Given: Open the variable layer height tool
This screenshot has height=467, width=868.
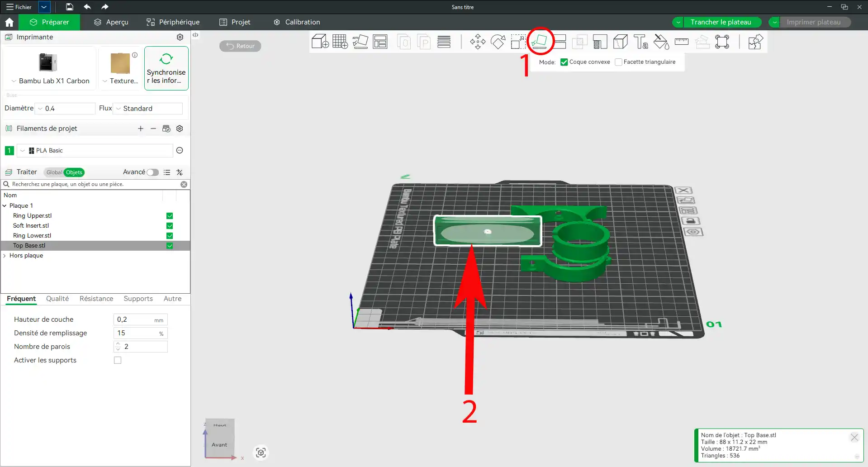Looking at the screenshot, I should [444, 42].
